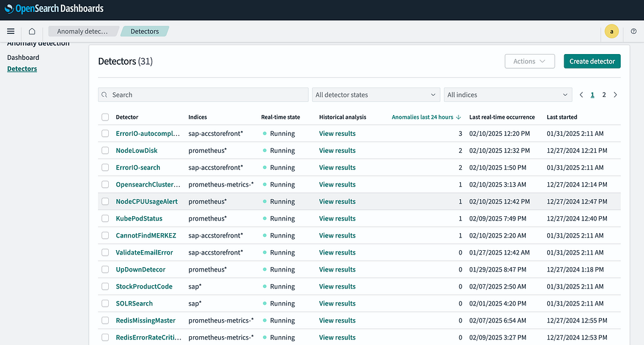This screenshot has width=644, height=345.
Task: Click the prometheus-metrics-* index of OpensearchCluster...
Action: click(x=221, y=185)
